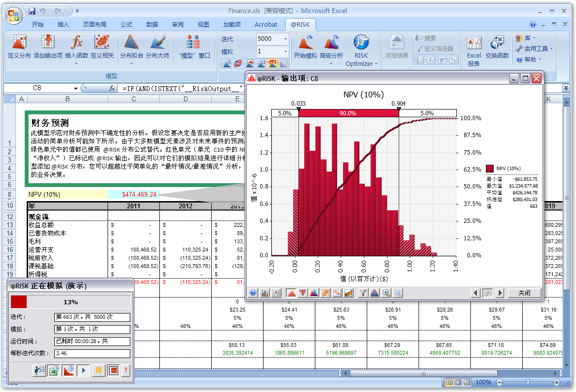Open 迭代 iterations dropdown showing 5000
This screenshot has height=392, width=576.
point(285,39)
